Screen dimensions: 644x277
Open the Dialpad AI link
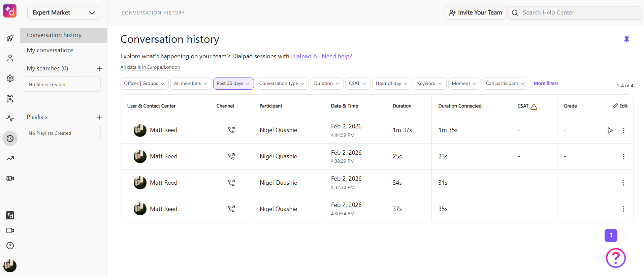coord(305,56)
